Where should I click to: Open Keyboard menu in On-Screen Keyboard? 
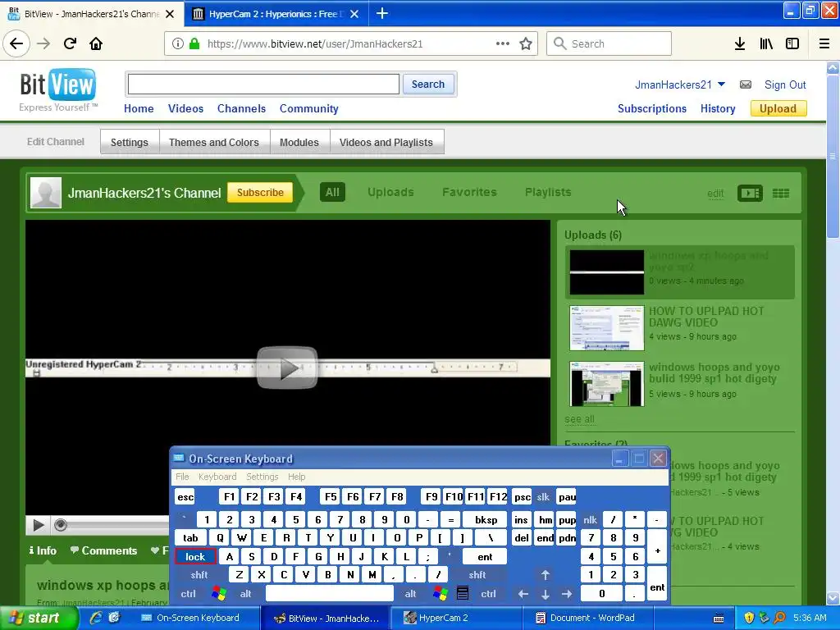(x=217, y=477)
